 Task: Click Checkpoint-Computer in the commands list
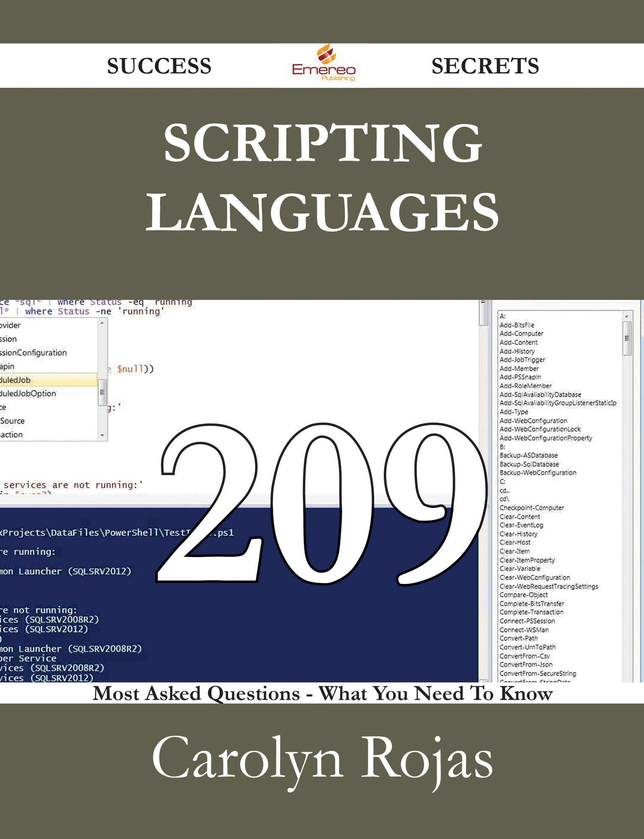(x=532, y=508)
